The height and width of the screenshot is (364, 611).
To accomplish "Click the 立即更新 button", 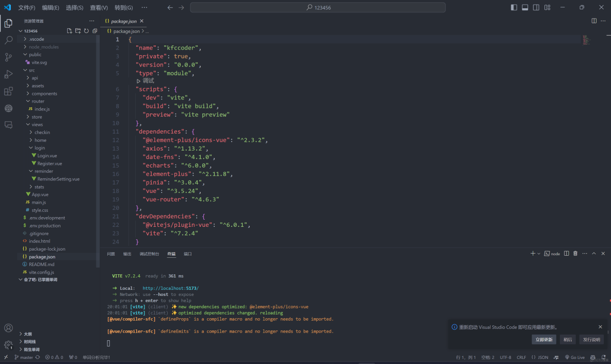I will [544, 340].
